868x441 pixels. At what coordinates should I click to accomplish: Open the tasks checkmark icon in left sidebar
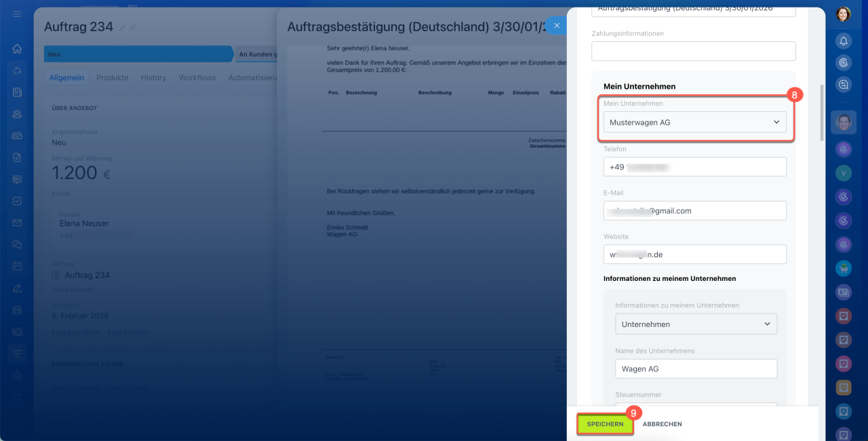(x=17, y=202)
